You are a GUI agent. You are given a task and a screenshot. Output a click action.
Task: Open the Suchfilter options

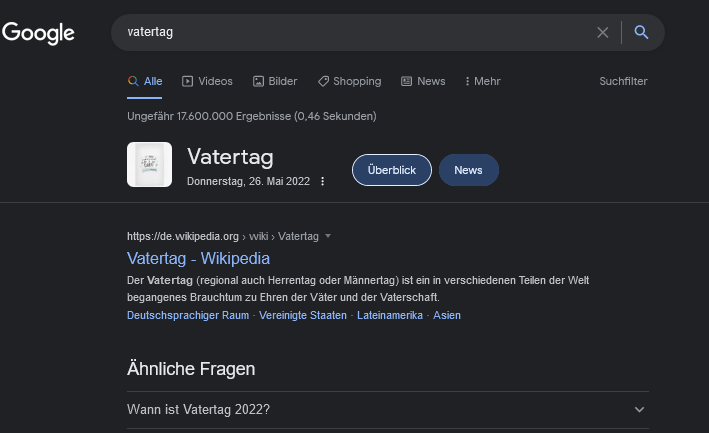(623, 81)
